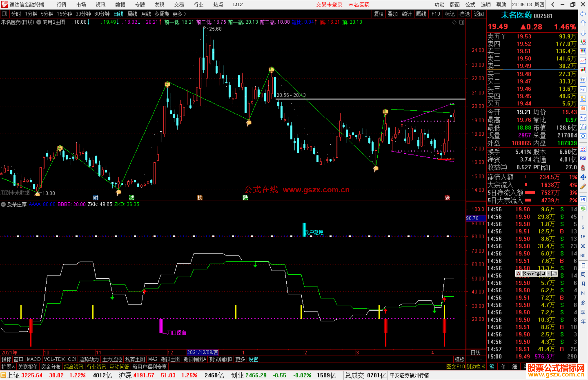Screen dimensions: 588x380
Task: Select the candlestick chart sidebar icon
Action: coord(583,70)
